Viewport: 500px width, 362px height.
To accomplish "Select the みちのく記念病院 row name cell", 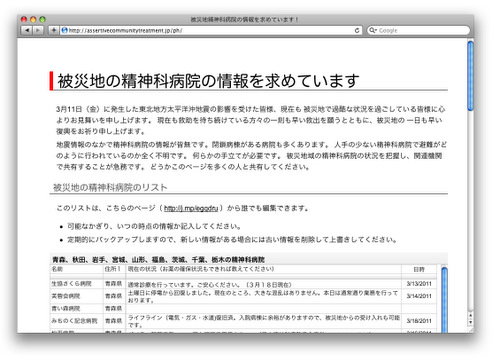I will click(x=74, y=321).
